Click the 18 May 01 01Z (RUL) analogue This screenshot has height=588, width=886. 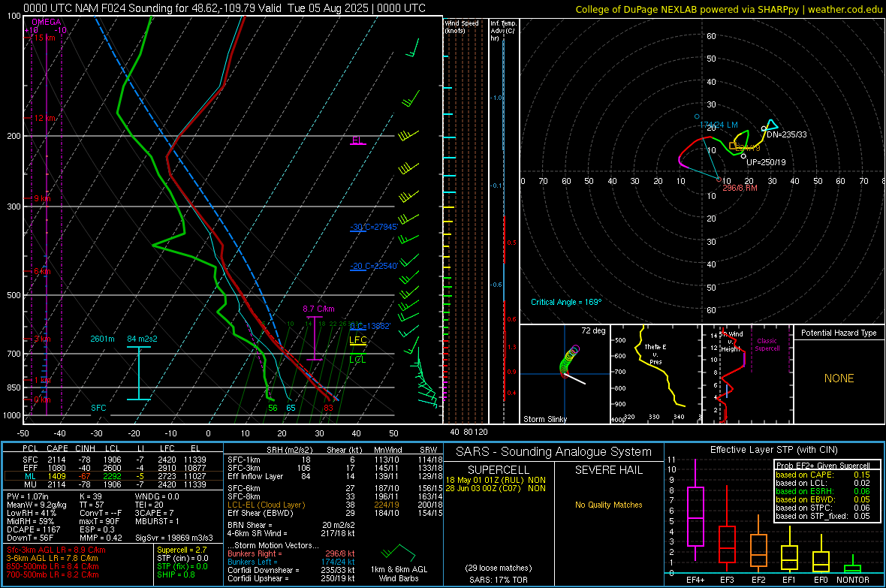[x=496, y=480]
